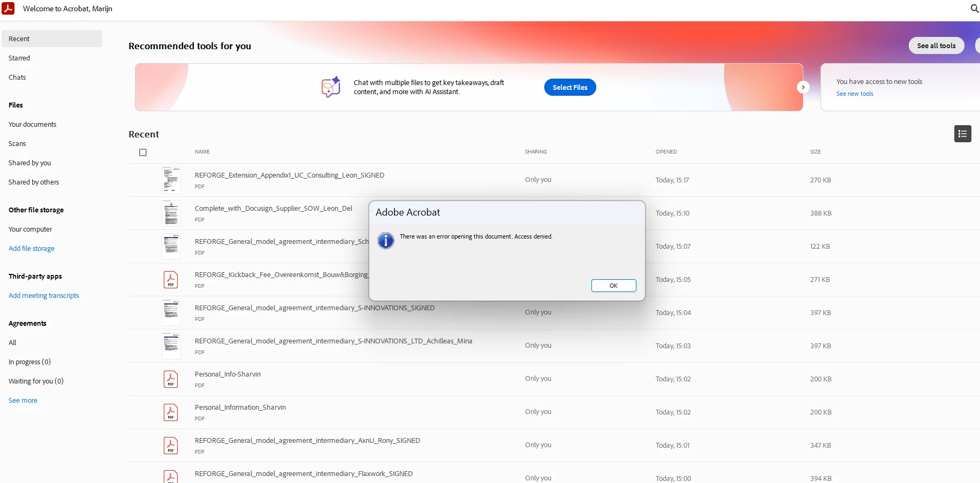Open Add file storage link
980x483 pixels.
[32, 248]
